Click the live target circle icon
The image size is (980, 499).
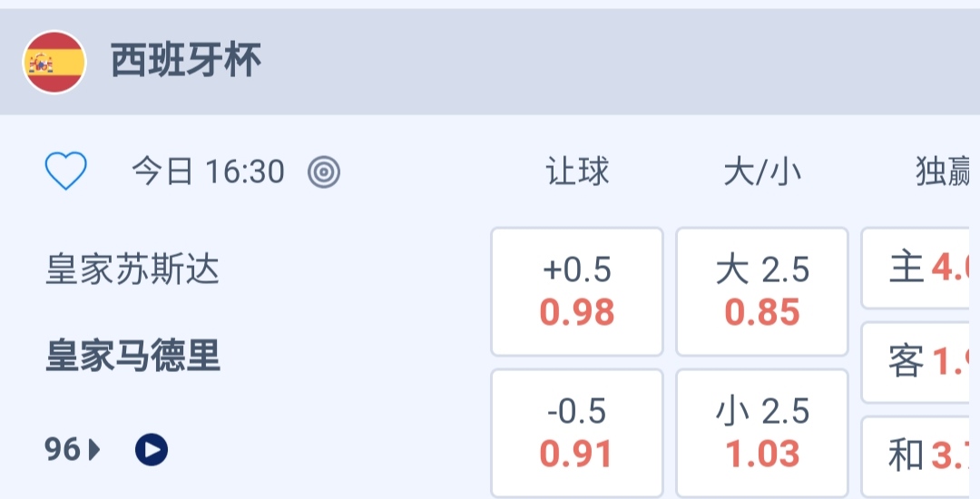pos(324,171)
